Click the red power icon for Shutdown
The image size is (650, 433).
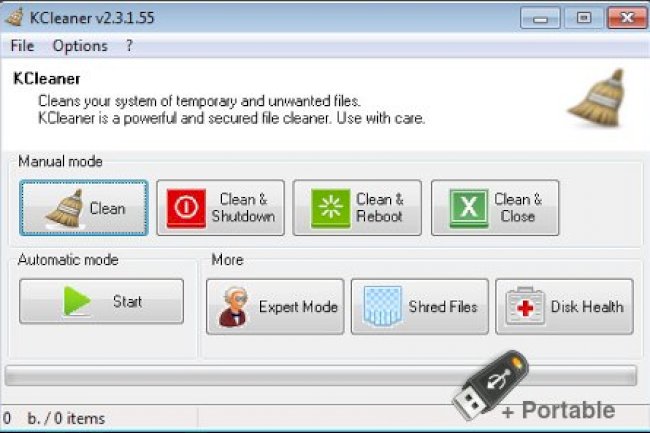tap(186, 208)
